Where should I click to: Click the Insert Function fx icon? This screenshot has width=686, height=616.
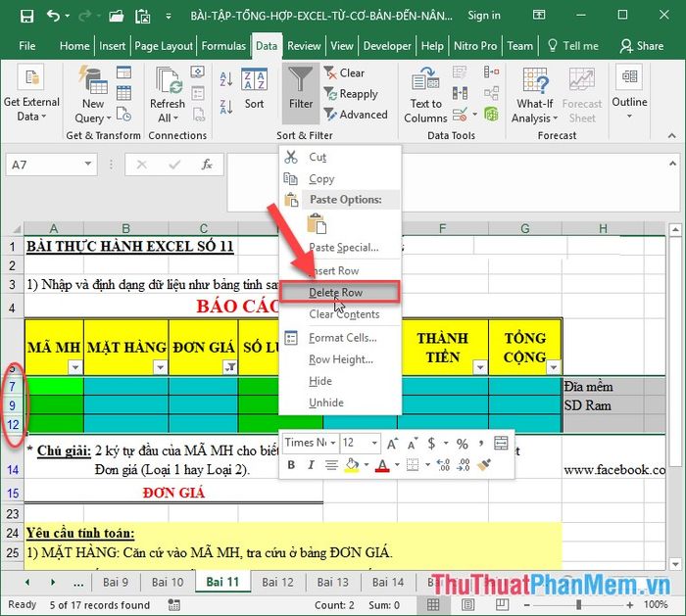click(x=207, y=165)
